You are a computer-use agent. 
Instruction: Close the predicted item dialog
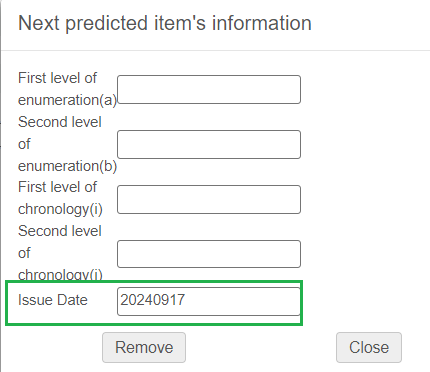[x=369, y=347]
